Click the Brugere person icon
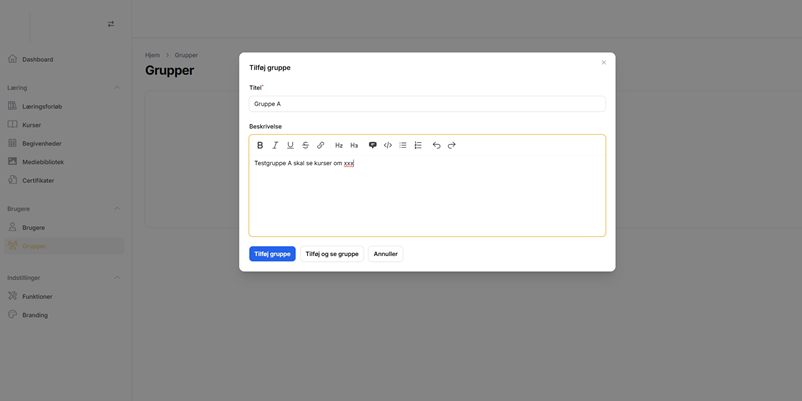This screenshot has height=401, width=802. (13, 227)
